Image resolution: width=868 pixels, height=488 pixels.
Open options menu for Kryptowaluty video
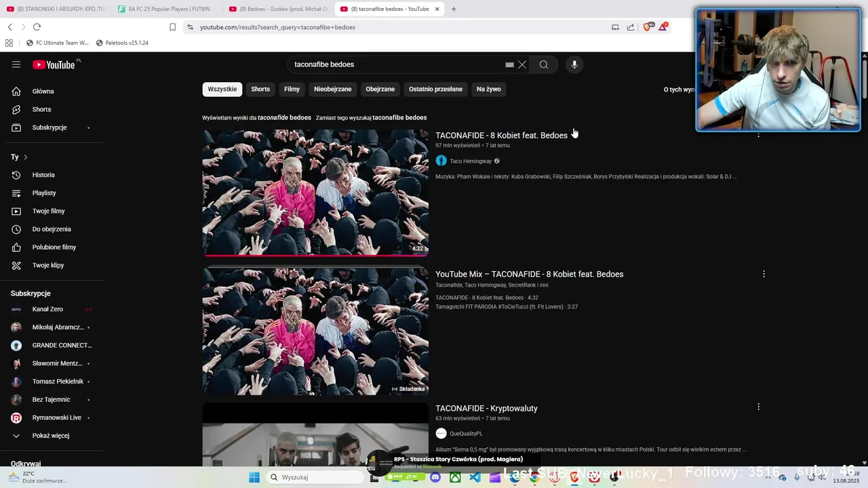coord(758,407)
